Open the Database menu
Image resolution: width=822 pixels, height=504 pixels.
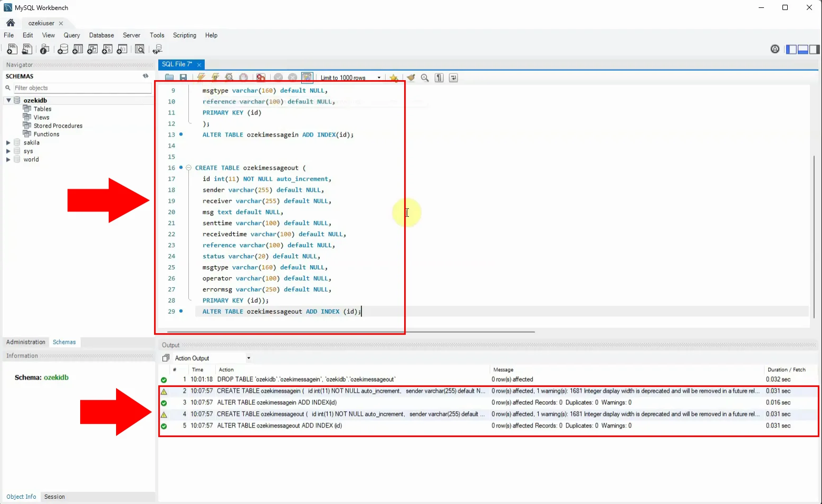(102, 35)
